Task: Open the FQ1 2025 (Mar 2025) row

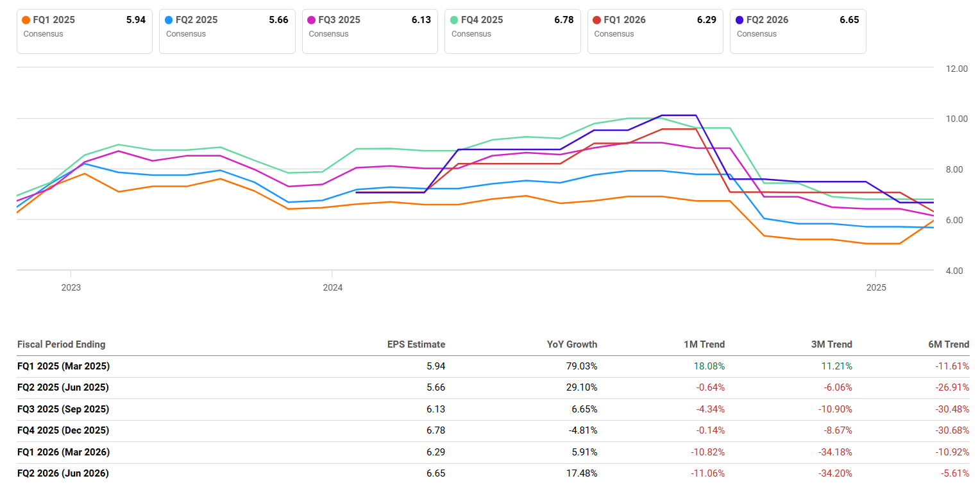Action: 63,366
